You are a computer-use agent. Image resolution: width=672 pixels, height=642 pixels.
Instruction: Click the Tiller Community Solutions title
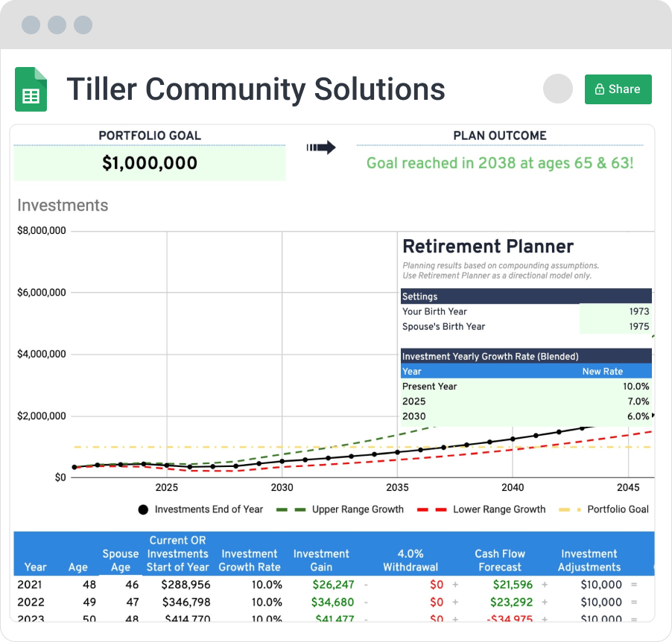pyautogui.click(x=256, y=89)
